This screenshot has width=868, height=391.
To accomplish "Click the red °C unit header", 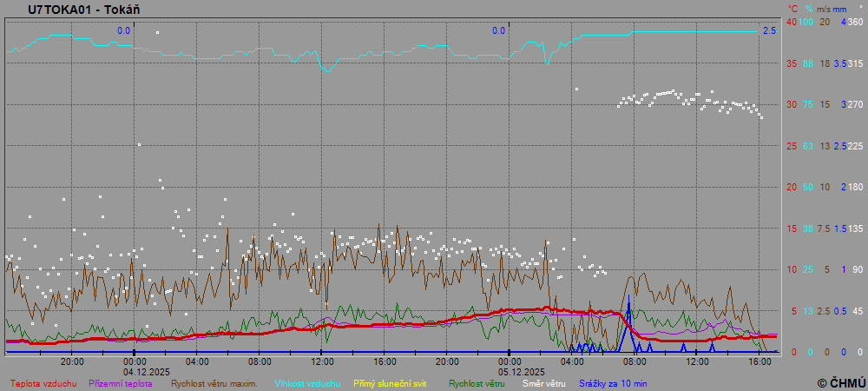I will click(792, 10).
